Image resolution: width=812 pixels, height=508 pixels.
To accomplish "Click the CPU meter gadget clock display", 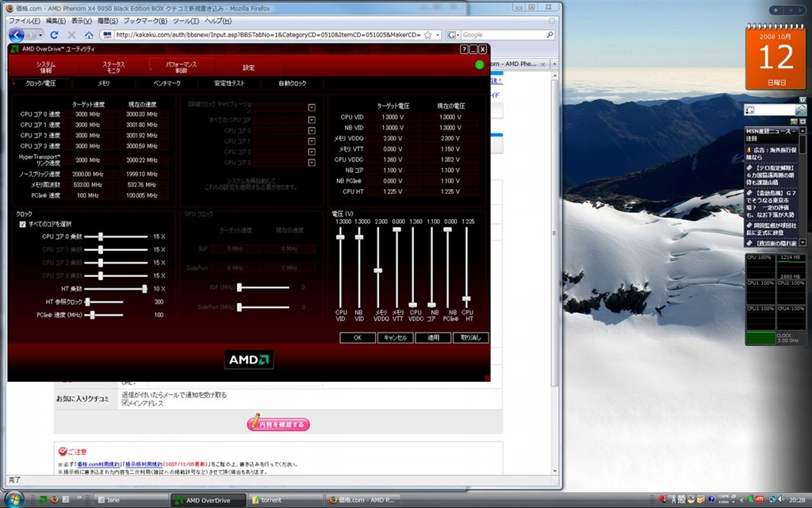I will point(787,337).
